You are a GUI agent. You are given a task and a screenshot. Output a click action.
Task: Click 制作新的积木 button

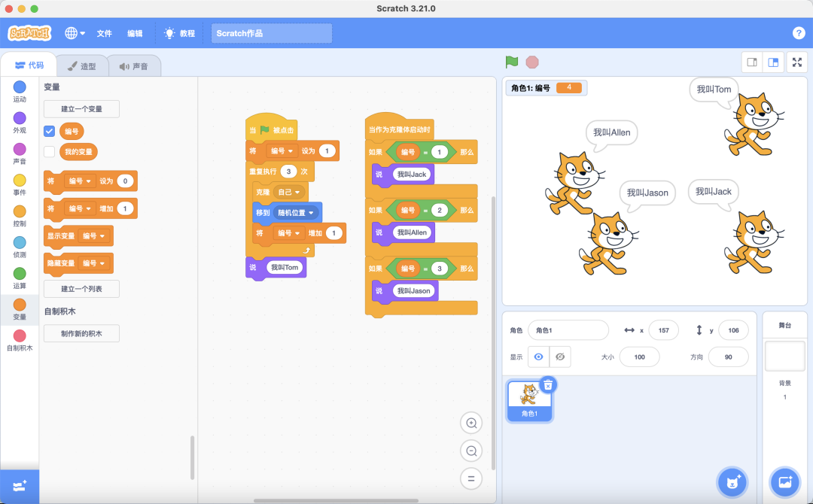point(81,333)
